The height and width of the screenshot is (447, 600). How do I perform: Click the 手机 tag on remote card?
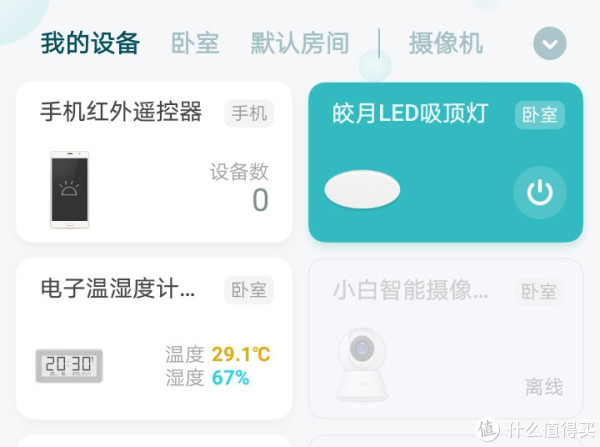point(249,113)
